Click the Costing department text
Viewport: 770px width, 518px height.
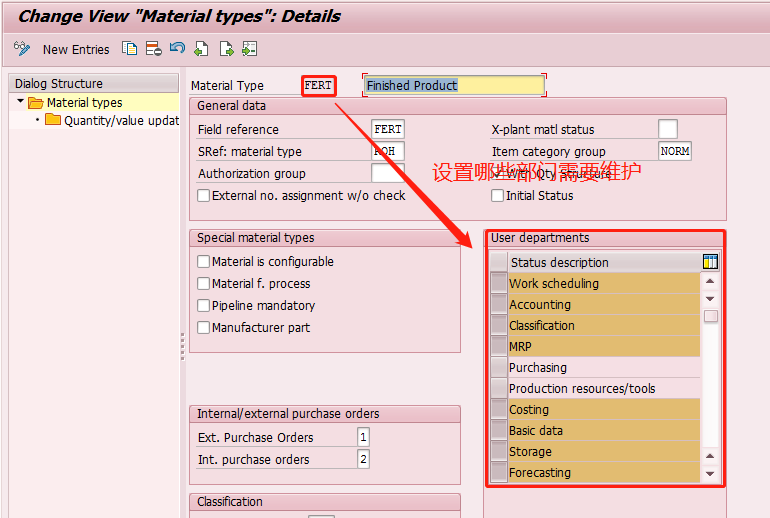coord(529,409)
